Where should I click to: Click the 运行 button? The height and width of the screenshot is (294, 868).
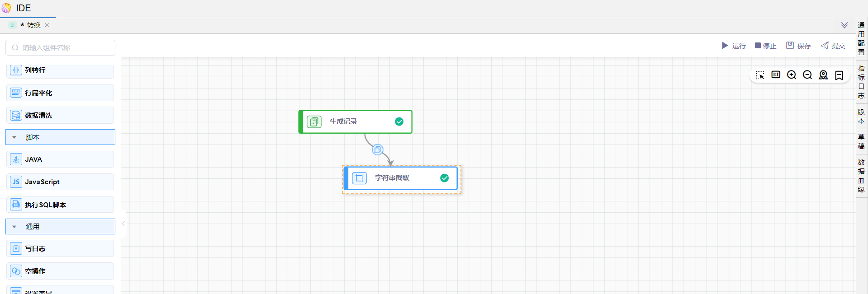734,46
